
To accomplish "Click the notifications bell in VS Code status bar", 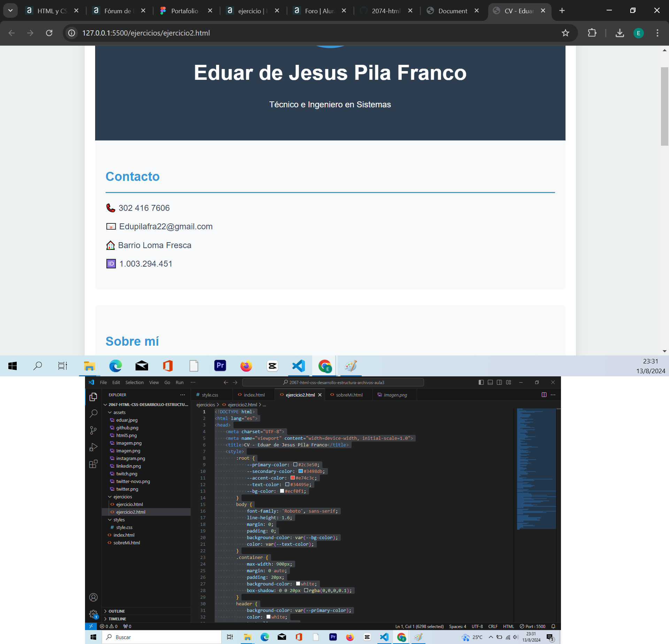I will (x=553, y=626).
